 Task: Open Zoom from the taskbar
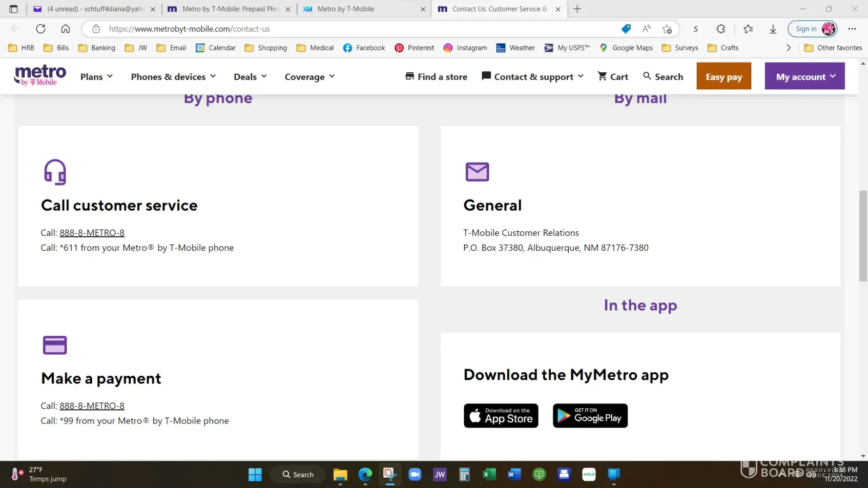click(414, 474)
